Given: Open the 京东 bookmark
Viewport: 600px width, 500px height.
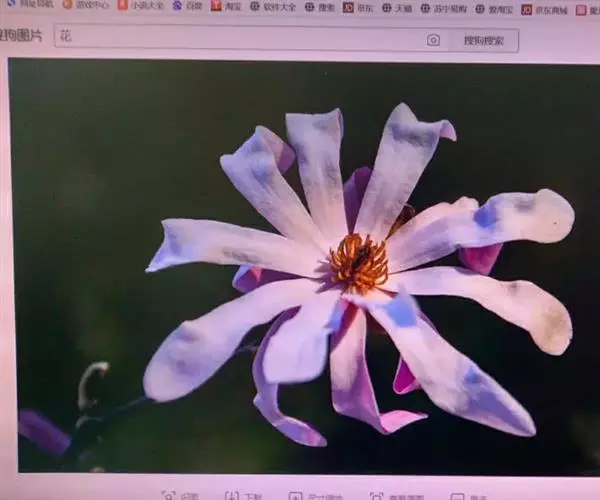Looking at the screenshot, I should click(x=358, y=8).
